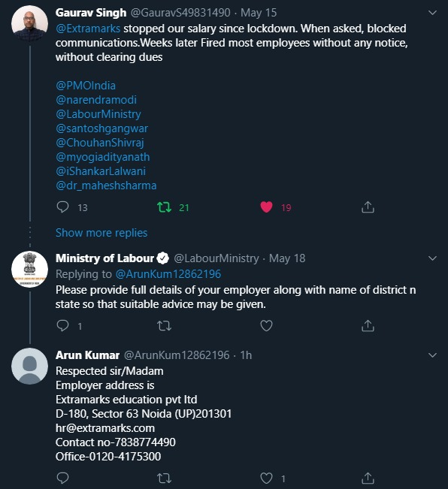This screenshot has width=448, height=489.
Task: Share Gaurav Singh's tweet
Action: click(x=368, y=207)
